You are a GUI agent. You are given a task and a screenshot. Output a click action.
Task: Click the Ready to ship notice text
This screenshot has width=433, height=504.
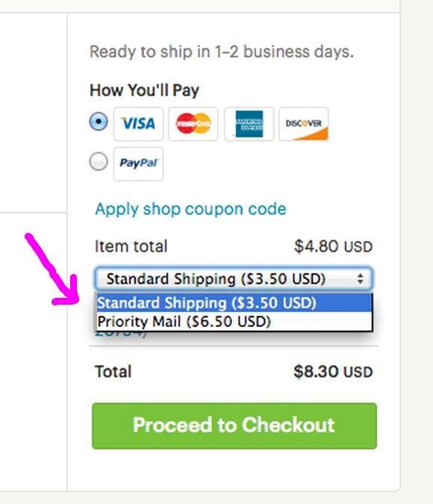[x=222, y=52]
